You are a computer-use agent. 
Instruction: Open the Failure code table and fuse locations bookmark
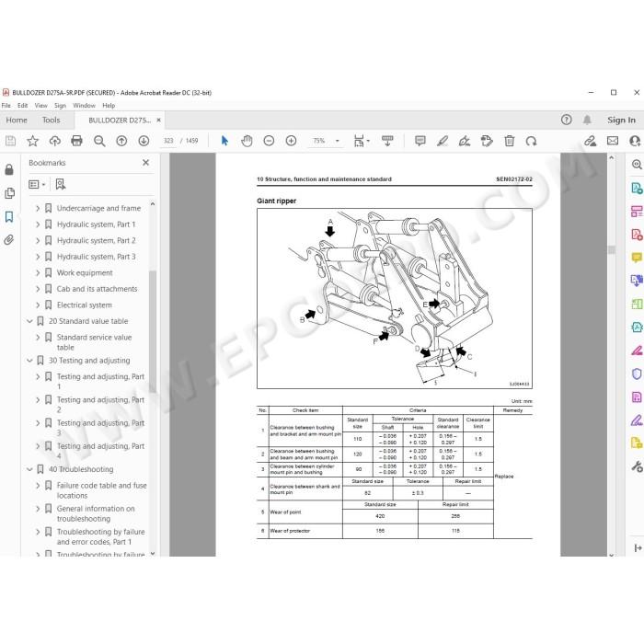[x=101, y=490]
